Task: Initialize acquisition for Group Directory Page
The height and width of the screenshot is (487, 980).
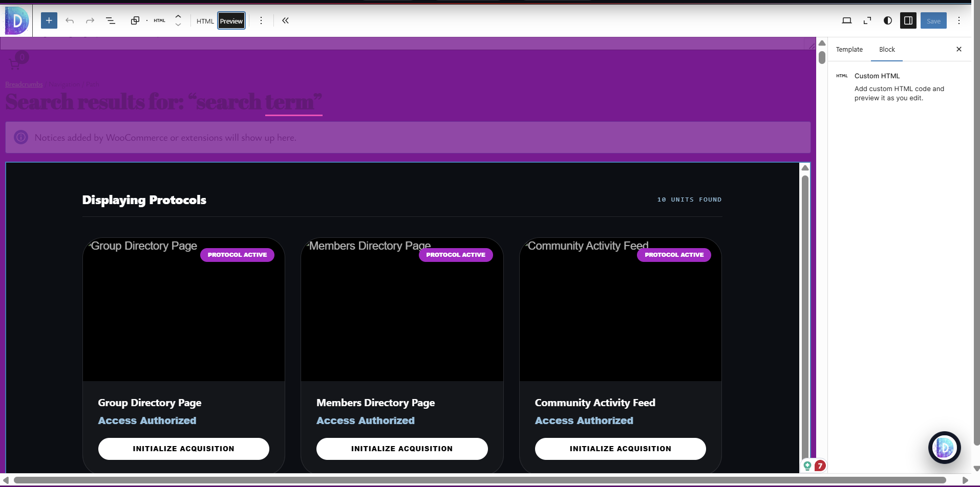Action: point(184,449)
